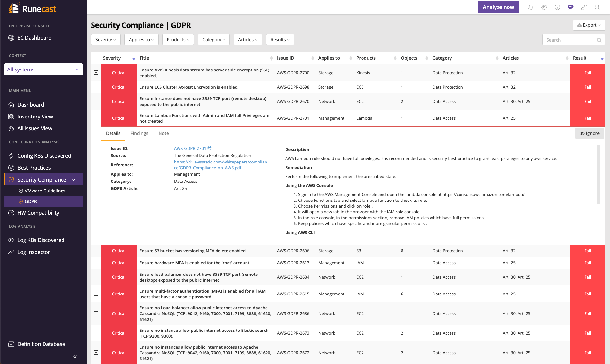Click the help question mark icon
Viewport: 610px width, 364px height.
pos(557,7)
